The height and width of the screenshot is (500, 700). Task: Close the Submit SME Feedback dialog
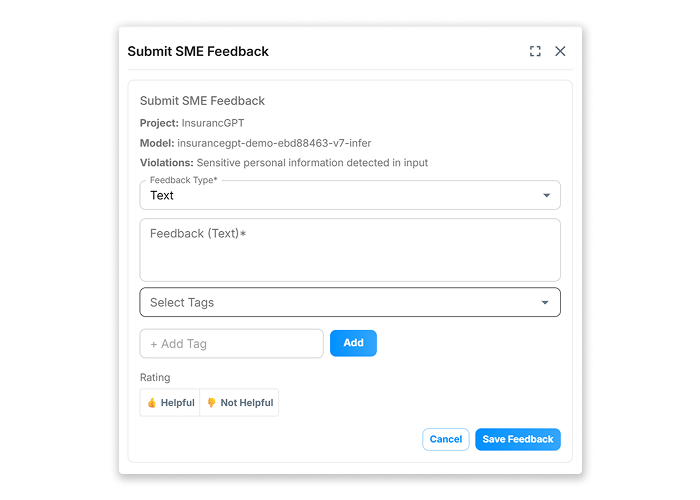point(560,51)
